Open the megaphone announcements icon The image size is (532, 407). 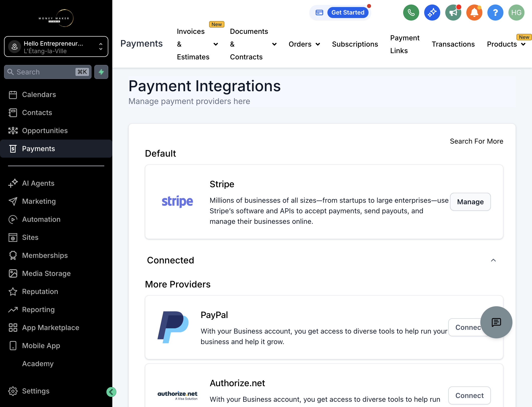pos(453,13)
